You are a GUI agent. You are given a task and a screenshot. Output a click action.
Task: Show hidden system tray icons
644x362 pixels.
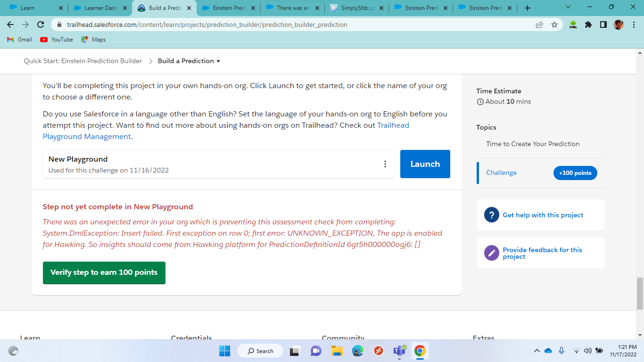coord(537,351)
